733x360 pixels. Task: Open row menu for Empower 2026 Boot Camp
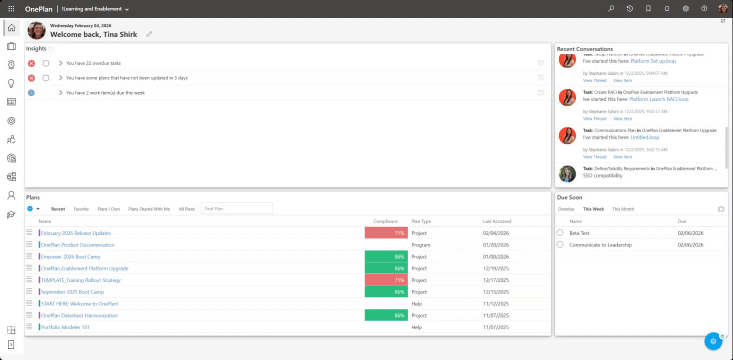tap(29, 256)
